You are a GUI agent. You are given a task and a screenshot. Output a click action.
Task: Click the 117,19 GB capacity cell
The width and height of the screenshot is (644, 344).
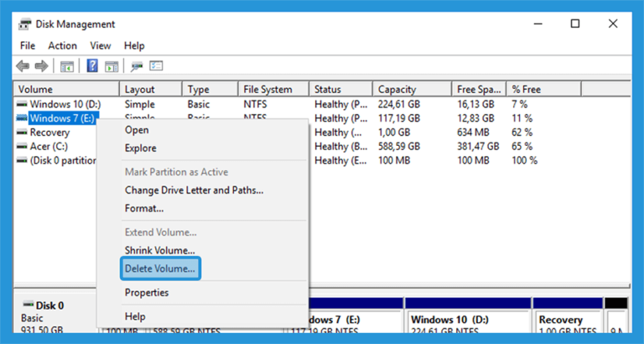click(x=399, y=118)
